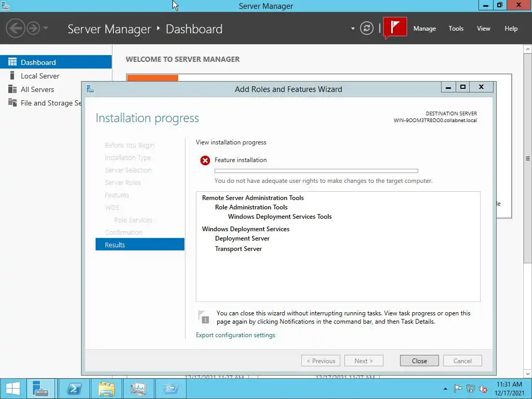Screen dimensions: 532x399
Task: Click the Action Center flag in tray
Action: [458, 389]
